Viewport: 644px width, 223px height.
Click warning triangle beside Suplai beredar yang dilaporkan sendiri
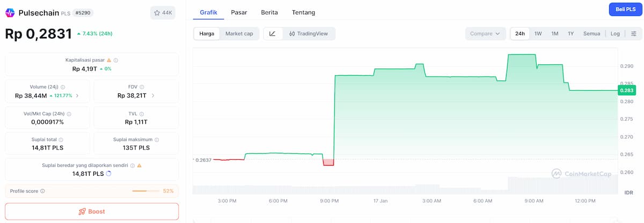(140, 165)
